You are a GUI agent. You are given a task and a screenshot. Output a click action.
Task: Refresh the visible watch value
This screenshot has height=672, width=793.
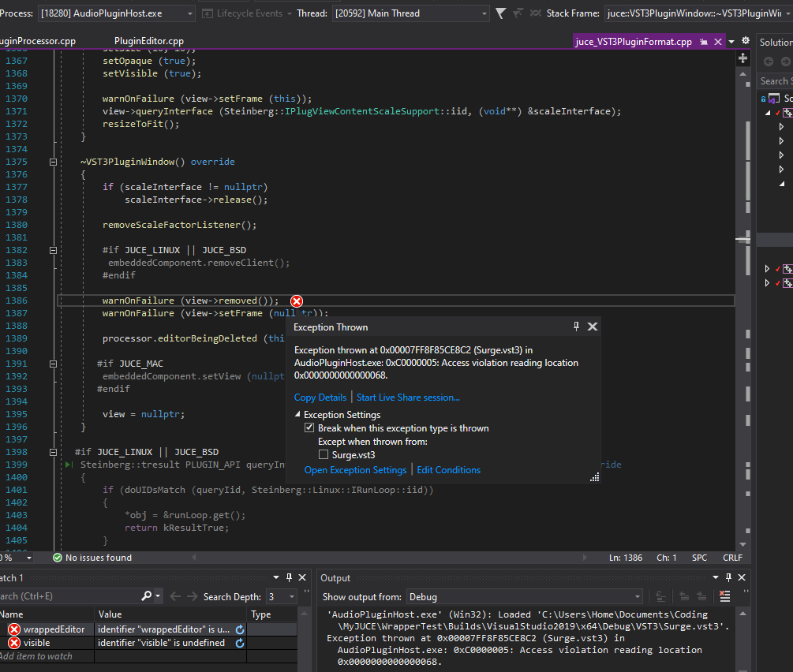click(x=240, y=643)
